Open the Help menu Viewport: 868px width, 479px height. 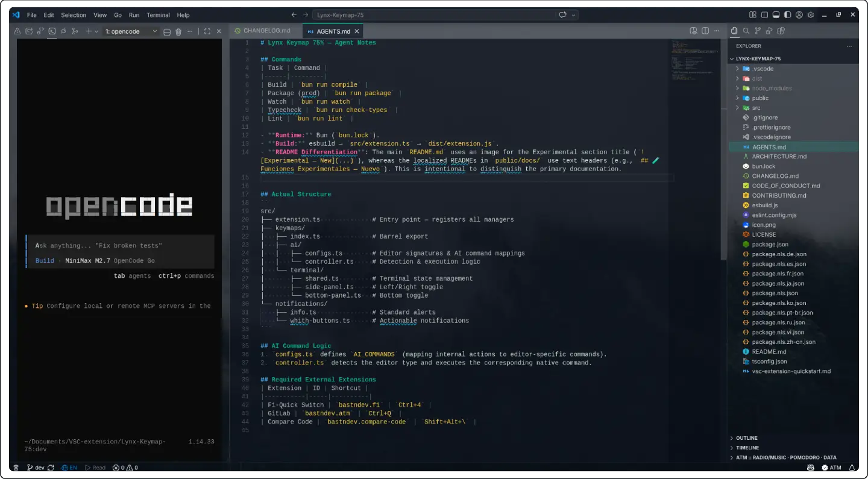tap(183, 15)
